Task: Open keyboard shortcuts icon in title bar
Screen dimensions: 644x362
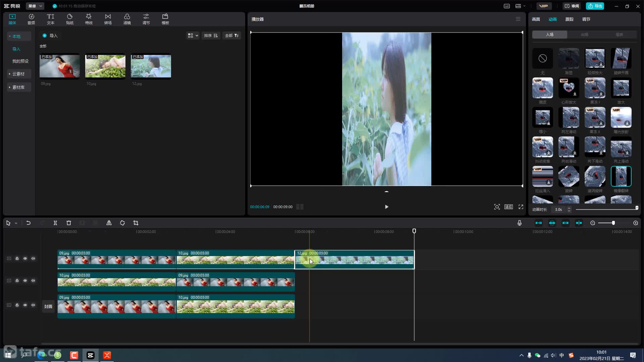Action: click(x=507, y=6)
